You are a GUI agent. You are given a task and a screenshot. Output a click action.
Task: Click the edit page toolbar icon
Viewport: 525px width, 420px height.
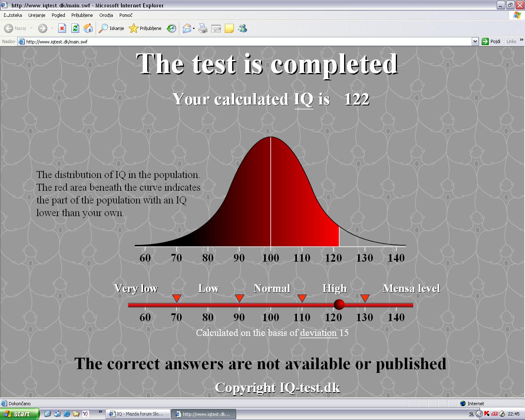tap(216, 28)
